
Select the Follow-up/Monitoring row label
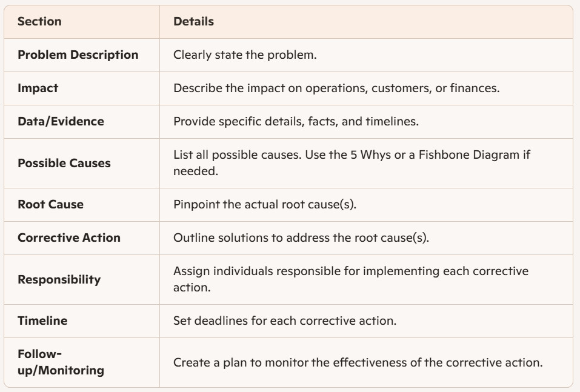[61, 362]
